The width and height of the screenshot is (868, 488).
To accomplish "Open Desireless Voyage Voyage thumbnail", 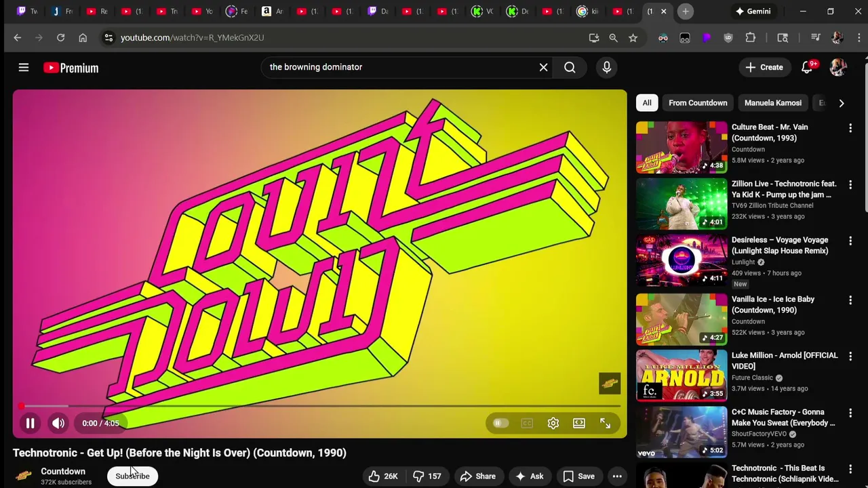I will coord(682,260).
